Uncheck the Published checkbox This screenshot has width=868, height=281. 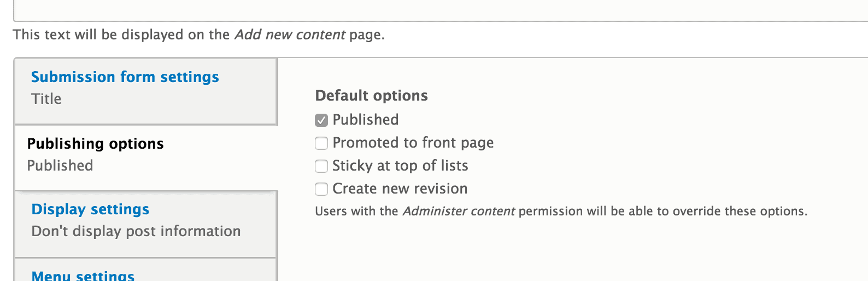point(321,120)
